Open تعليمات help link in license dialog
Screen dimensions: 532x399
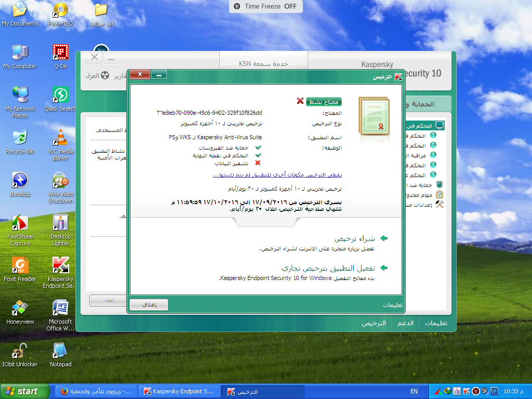coord(393,305)
